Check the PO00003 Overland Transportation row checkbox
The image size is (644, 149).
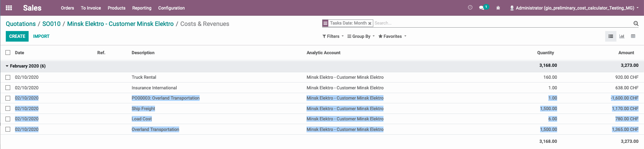click(x=8, y=98)
